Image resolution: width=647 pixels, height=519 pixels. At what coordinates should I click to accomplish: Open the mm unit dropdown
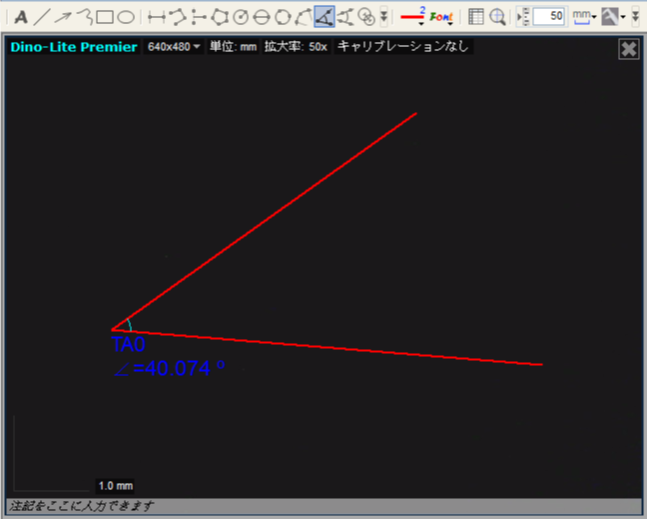(584, 17)
